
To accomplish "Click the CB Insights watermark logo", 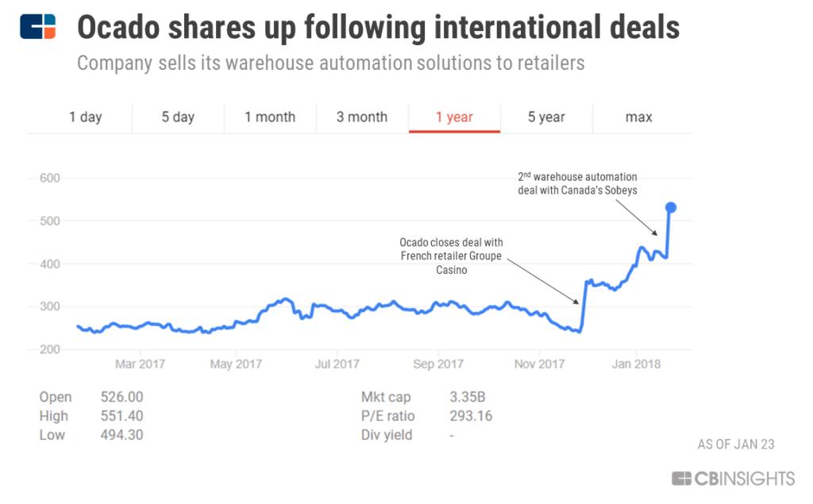I will pos(733,479).
